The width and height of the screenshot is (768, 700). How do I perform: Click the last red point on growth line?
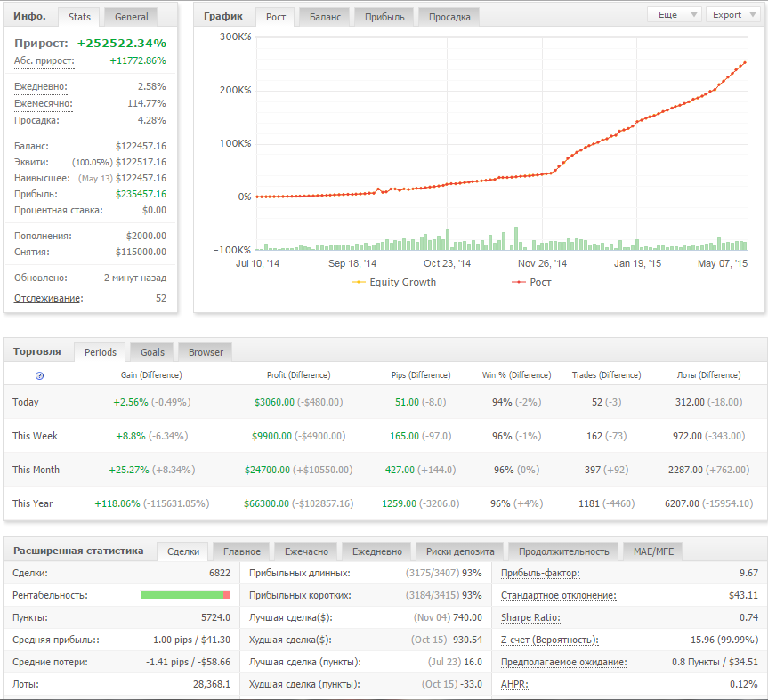[745, 62]
